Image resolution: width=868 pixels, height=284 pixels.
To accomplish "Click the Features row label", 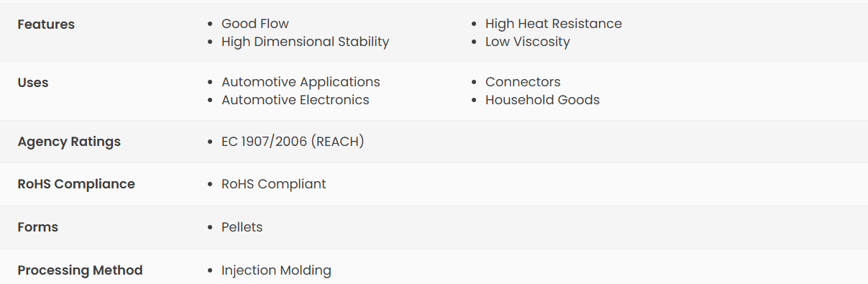I will [x=46, y=24].
